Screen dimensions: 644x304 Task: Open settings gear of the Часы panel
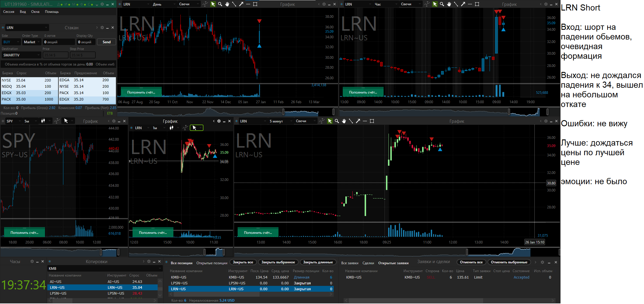[x=32, y=261]
